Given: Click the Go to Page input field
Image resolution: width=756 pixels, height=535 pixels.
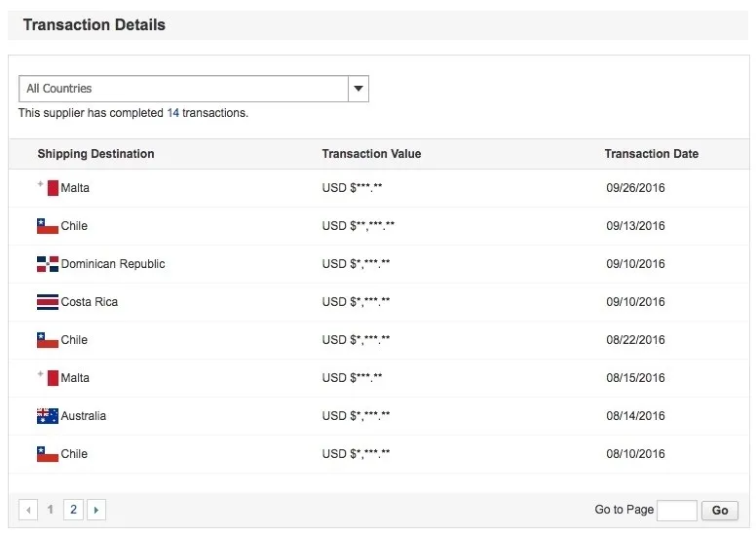Looking at the screenshot, I should pos(676,511).
